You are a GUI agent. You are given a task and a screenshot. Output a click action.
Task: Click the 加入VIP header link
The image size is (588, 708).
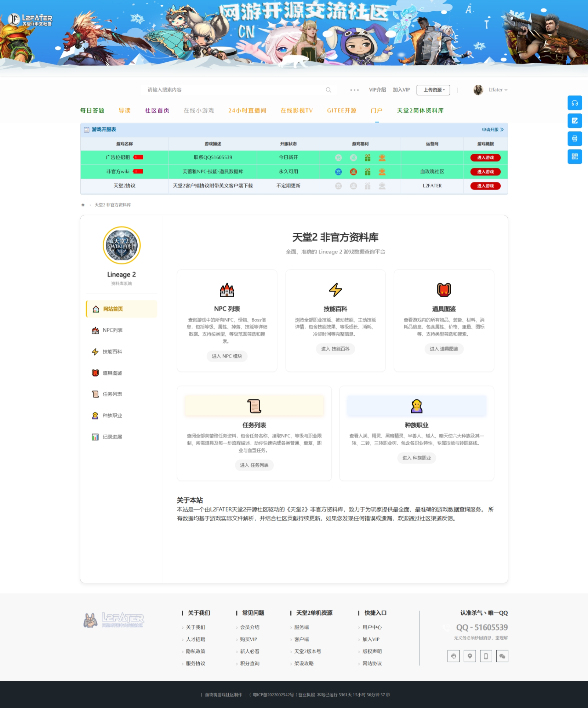401,90
